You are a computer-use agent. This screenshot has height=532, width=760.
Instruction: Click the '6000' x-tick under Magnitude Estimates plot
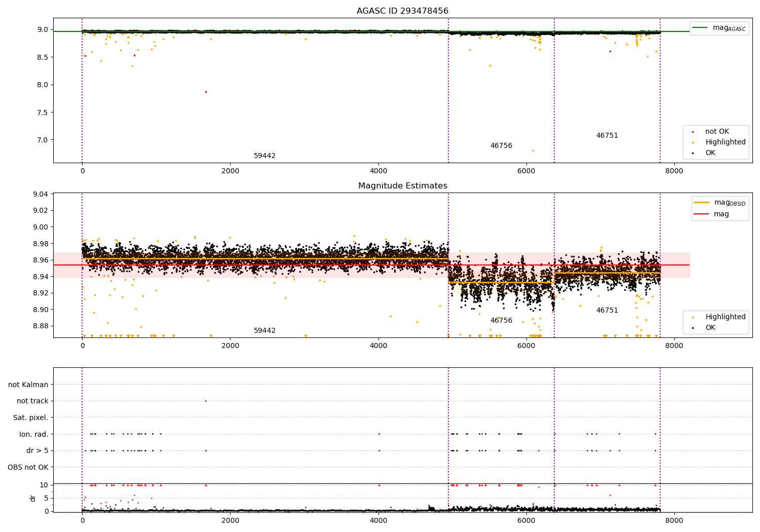[x=526, y=346]
